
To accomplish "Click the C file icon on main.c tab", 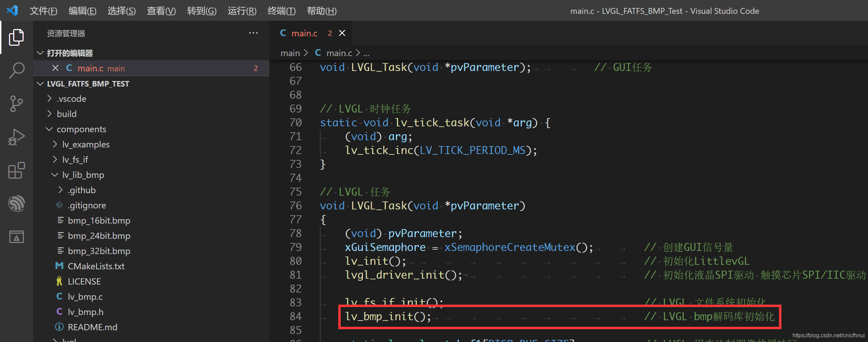I will pos(283,33).
